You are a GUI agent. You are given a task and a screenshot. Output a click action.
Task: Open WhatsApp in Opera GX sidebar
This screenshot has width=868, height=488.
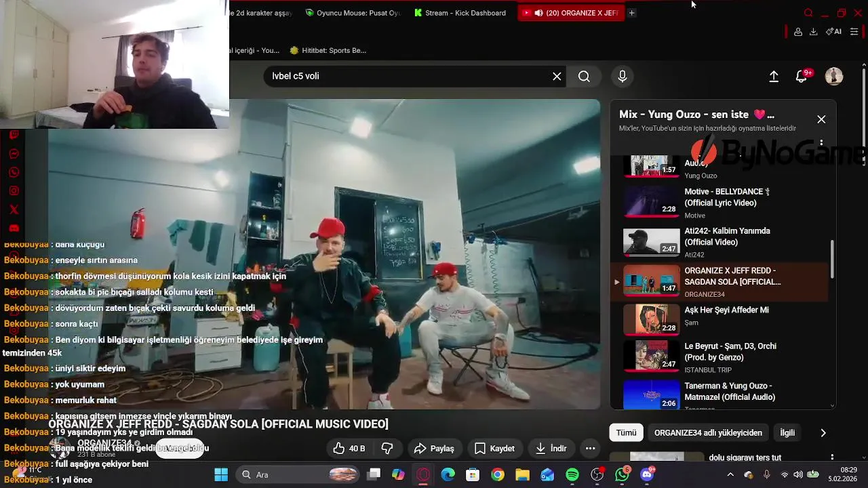[x=14, y=173]
